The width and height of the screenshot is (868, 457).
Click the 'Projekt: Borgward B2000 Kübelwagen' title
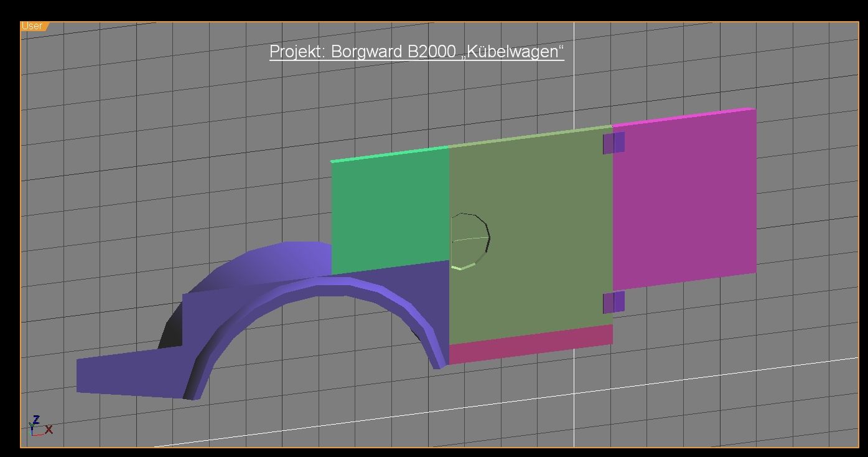[x=417, y=52]
